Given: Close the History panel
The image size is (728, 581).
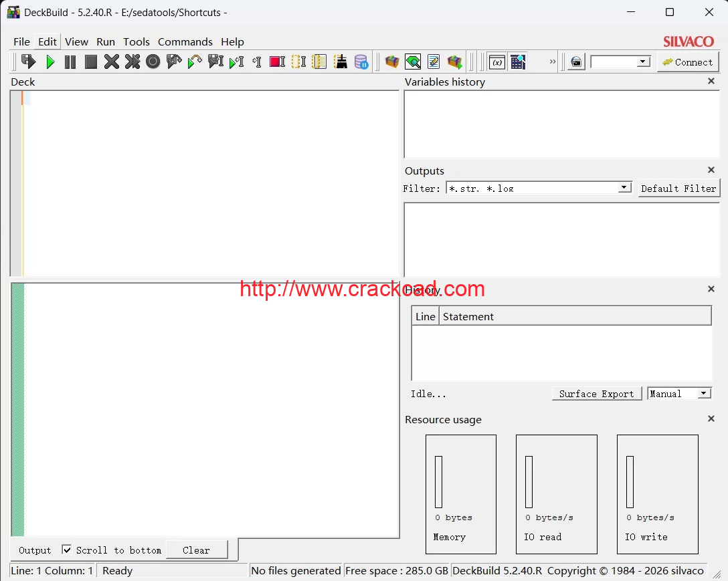Looking at the screenshot, I should [711, 289].
